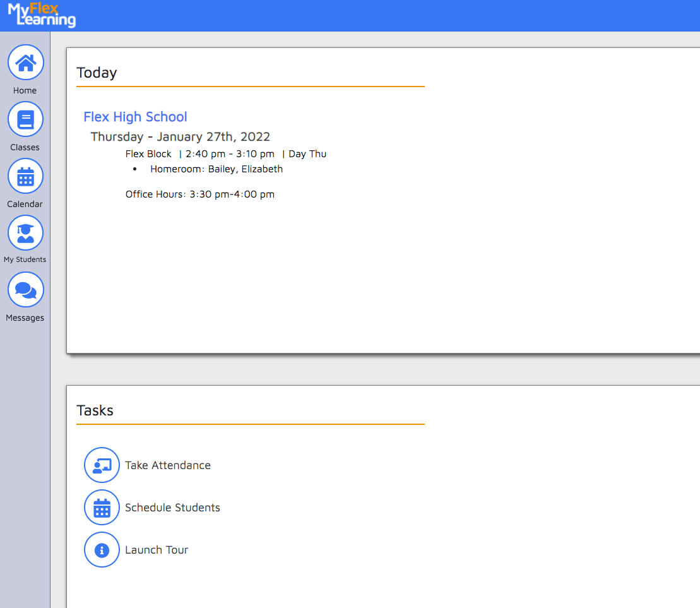Click the Thursday - January 27th date heading

tap(180, 136)
